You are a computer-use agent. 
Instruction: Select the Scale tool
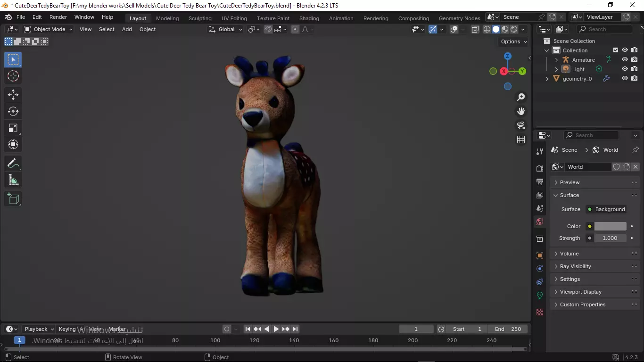click(x=13, y=128)
